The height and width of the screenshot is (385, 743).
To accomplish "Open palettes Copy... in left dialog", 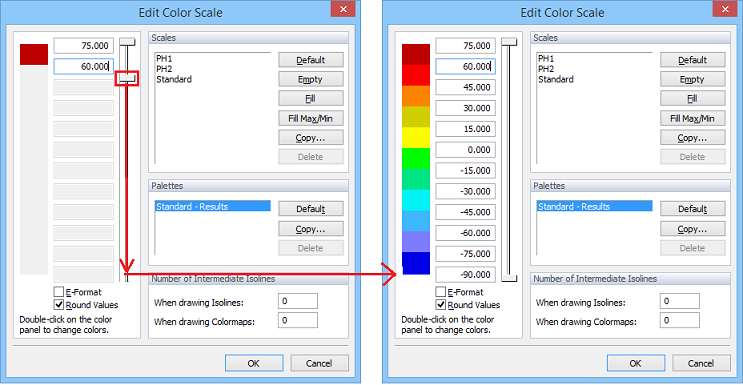I will [x=311, y=229].
